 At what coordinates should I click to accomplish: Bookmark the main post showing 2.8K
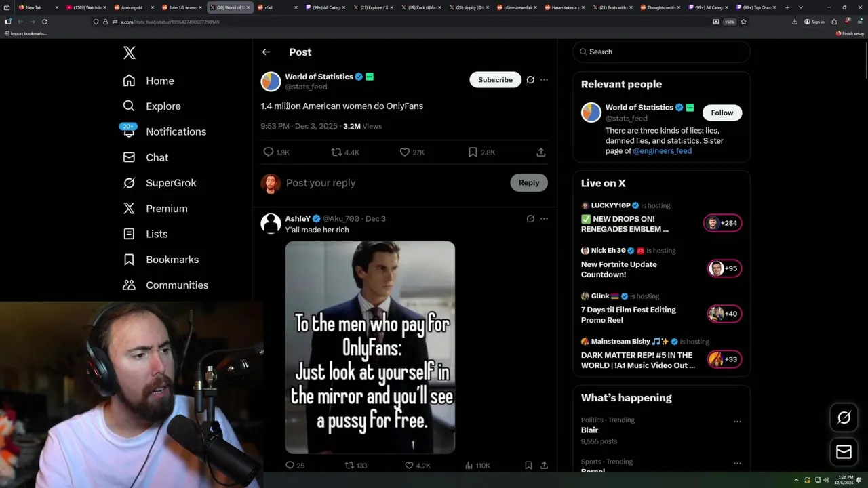click(481, 152)
